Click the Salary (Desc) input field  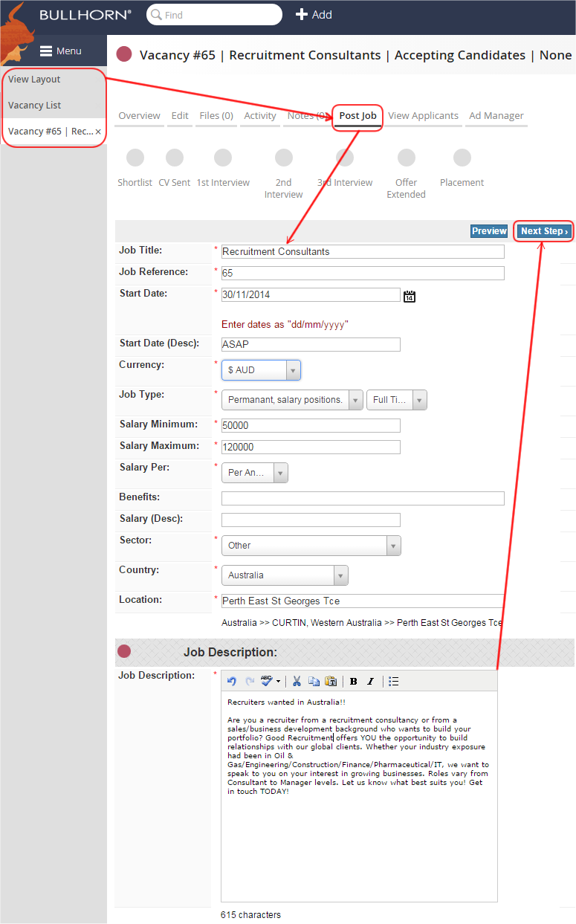pos(311,520)
